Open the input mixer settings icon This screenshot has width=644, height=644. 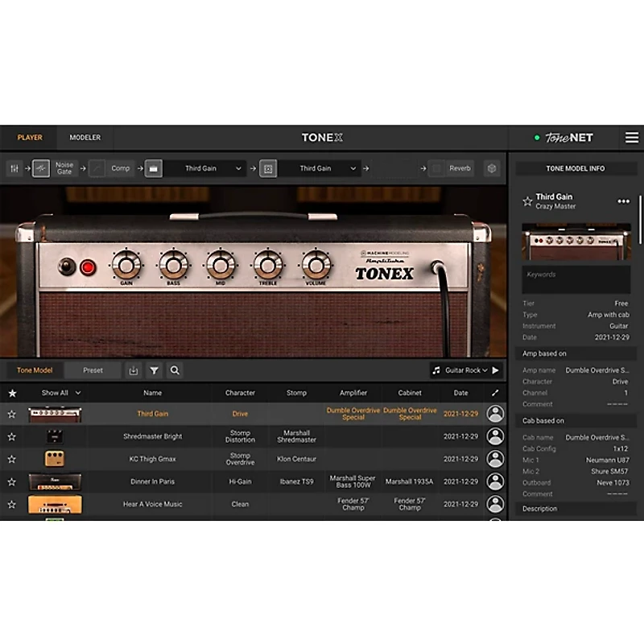pos(14,168)
